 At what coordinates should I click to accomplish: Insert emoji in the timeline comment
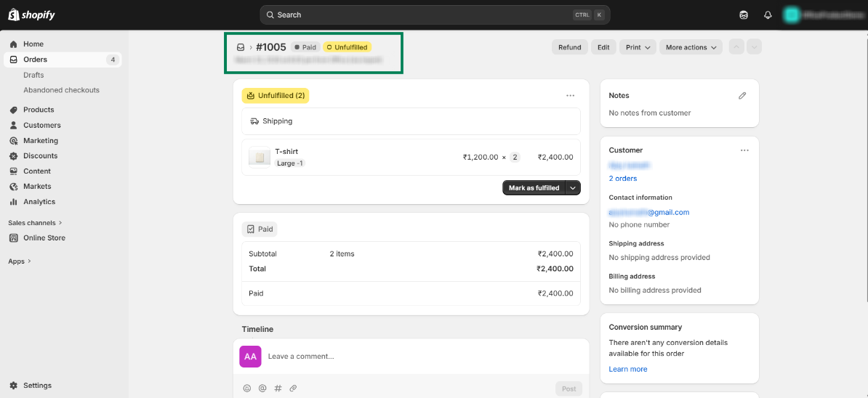pos(247,389)
